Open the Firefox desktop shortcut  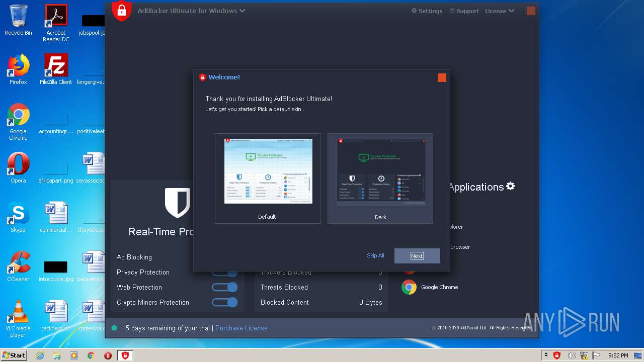point(18,69)
